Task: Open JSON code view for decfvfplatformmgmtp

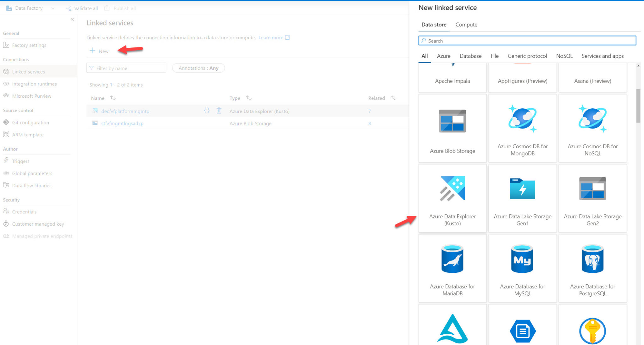Action: pyautogui.click(x=207, y=111)
